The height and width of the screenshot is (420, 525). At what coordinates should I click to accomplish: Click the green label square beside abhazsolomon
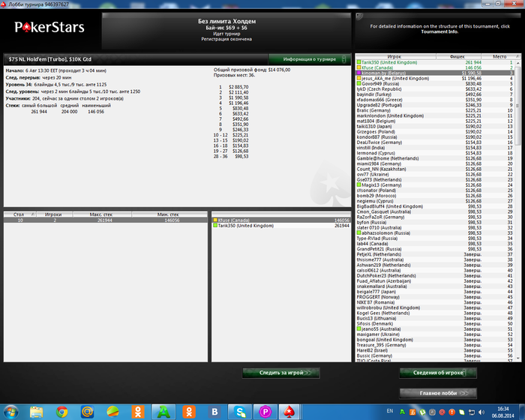[x=359, y=232]
